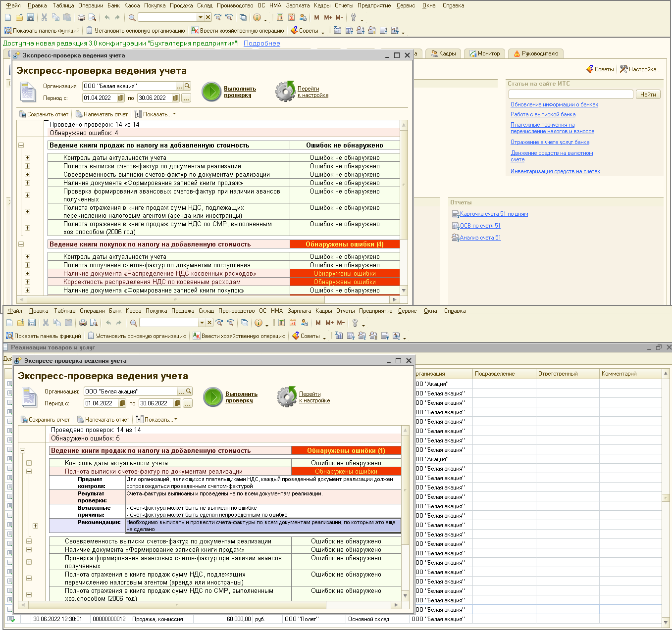Click the gear settings icon in lower Экспресс-проверка window
This screenshot has width=672, height=632.
click(x=287, y=396)
